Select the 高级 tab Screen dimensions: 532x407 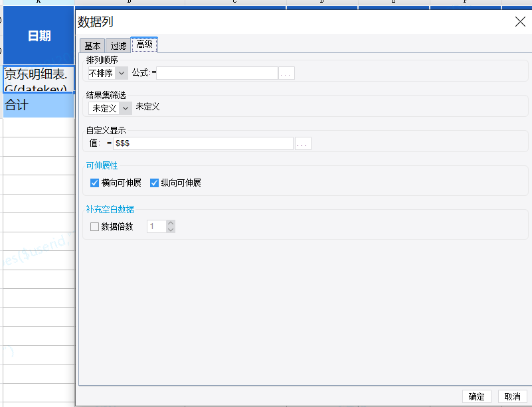[x=144, y=44]
